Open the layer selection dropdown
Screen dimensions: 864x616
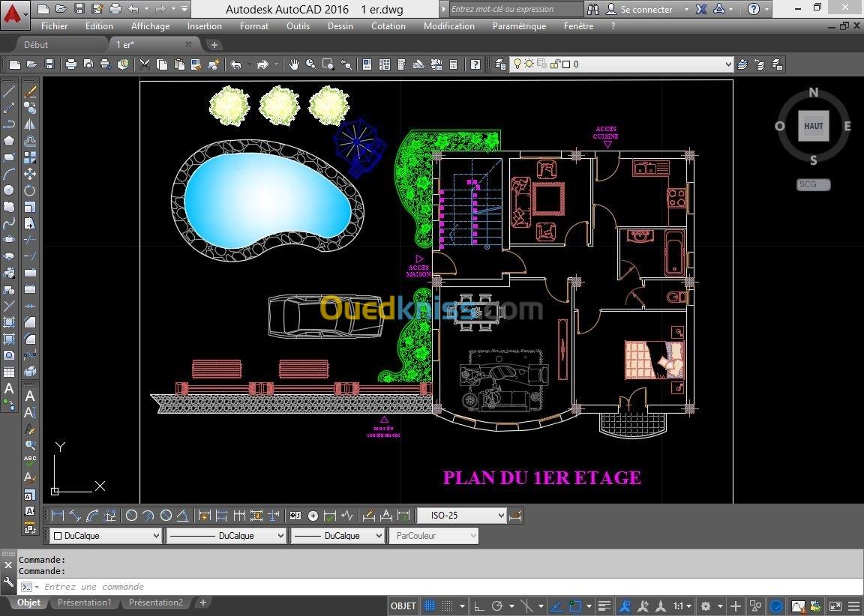tap(622, 64)
